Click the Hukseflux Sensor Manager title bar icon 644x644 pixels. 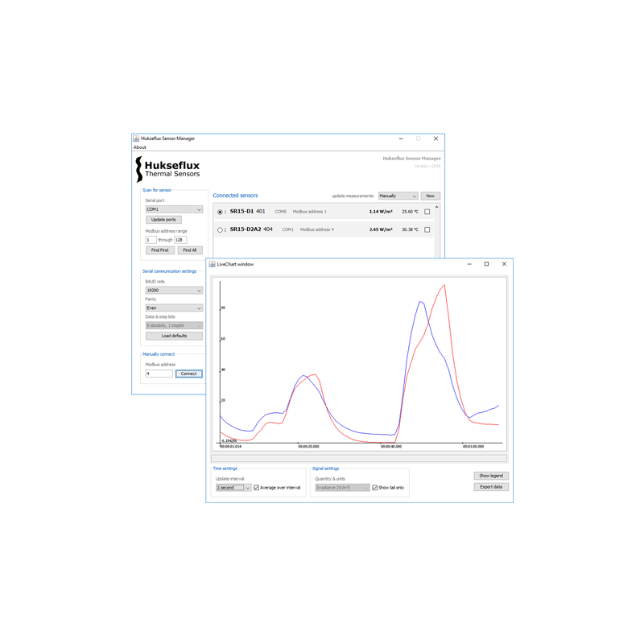(136, 138)
